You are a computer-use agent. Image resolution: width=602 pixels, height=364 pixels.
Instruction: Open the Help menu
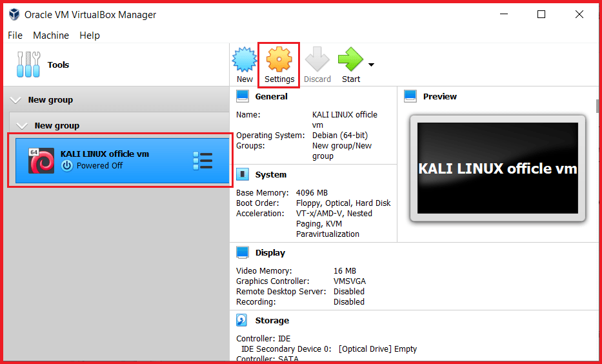[x=90, y=35]
